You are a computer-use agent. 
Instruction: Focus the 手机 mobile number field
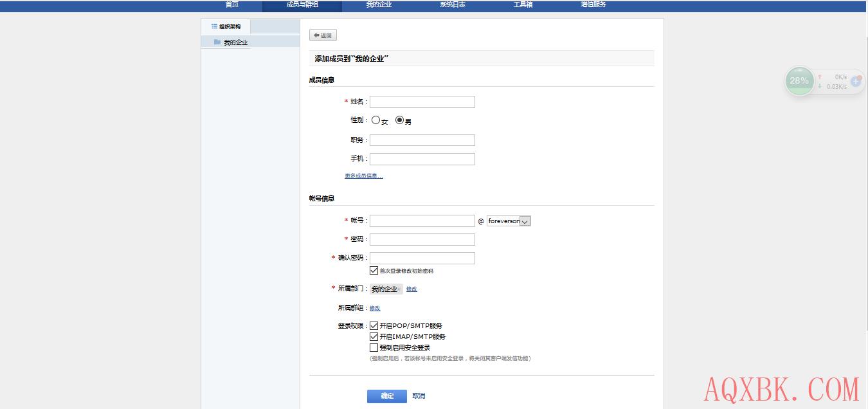pos(422,159)
